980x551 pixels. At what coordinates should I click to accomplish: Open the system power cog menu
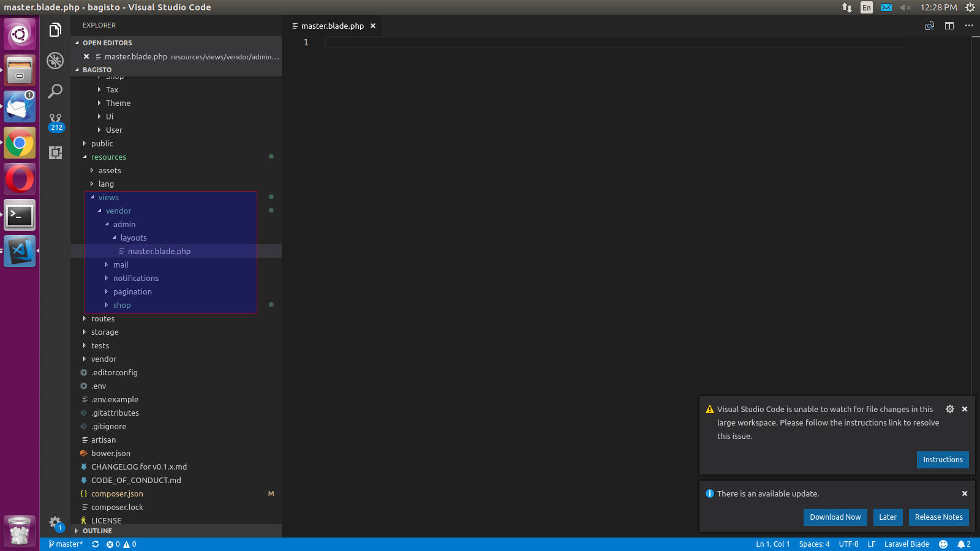(970, 7)
